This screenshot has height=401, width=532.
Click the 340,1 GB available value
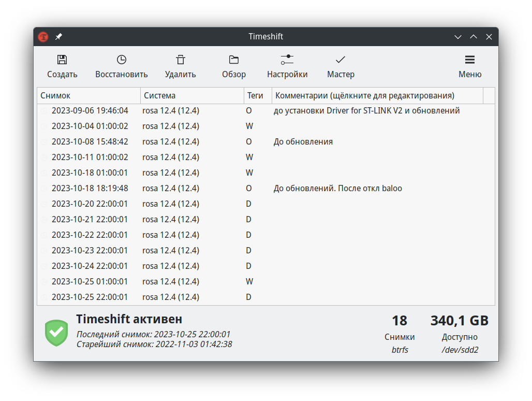(x=460, y=321)
